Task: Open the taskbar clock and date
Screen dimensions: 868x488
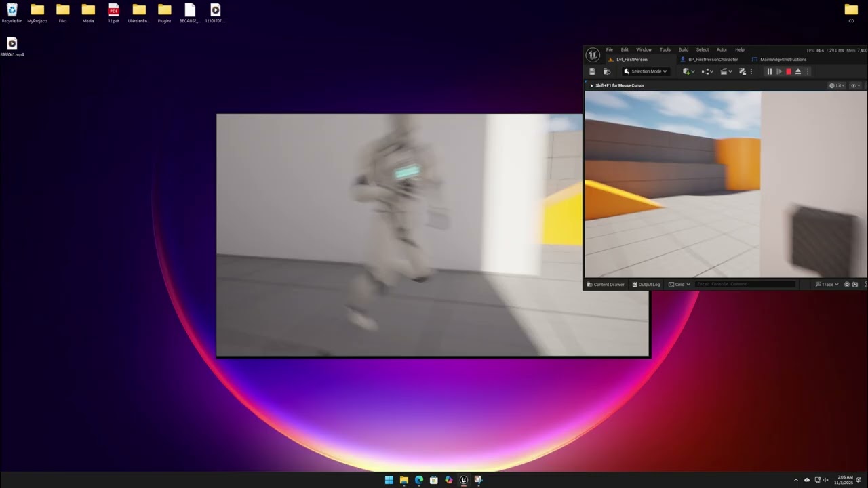Action: click(845, 479)
